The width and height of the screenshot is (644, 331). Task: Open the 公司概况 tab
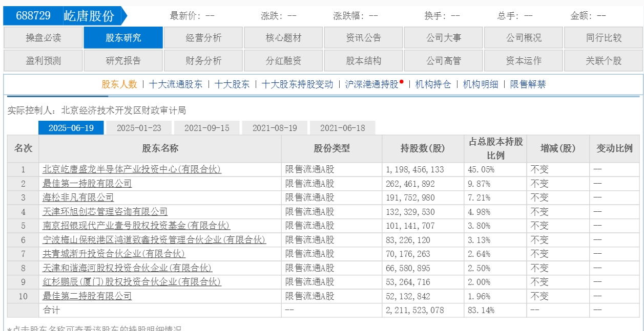(x=524, y=38)
